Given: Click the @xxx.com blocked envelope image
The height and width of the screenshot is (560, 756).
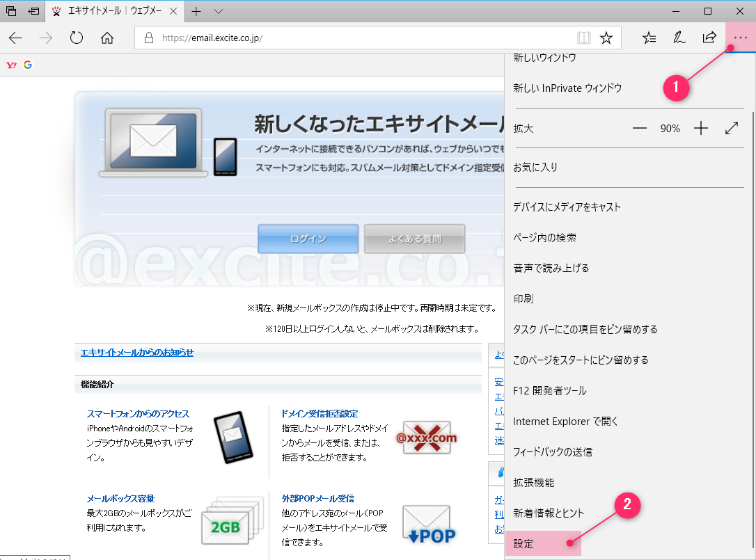Looking at the screenshot, I should click(426, 438).
